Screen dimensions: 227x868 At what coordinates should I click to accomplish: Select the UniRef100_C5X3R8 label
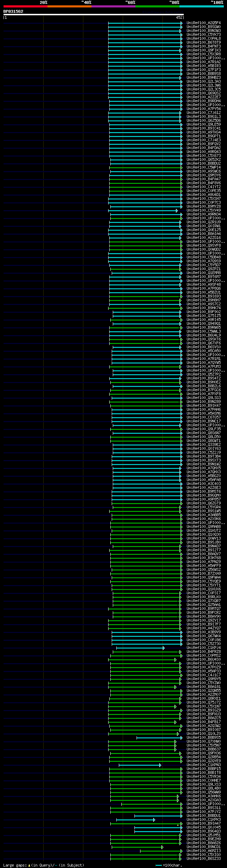(x=204, y=54)
